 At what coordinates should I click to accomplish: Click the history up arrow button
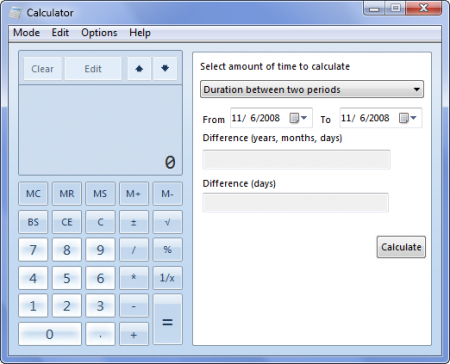click(x=139, y=69)
